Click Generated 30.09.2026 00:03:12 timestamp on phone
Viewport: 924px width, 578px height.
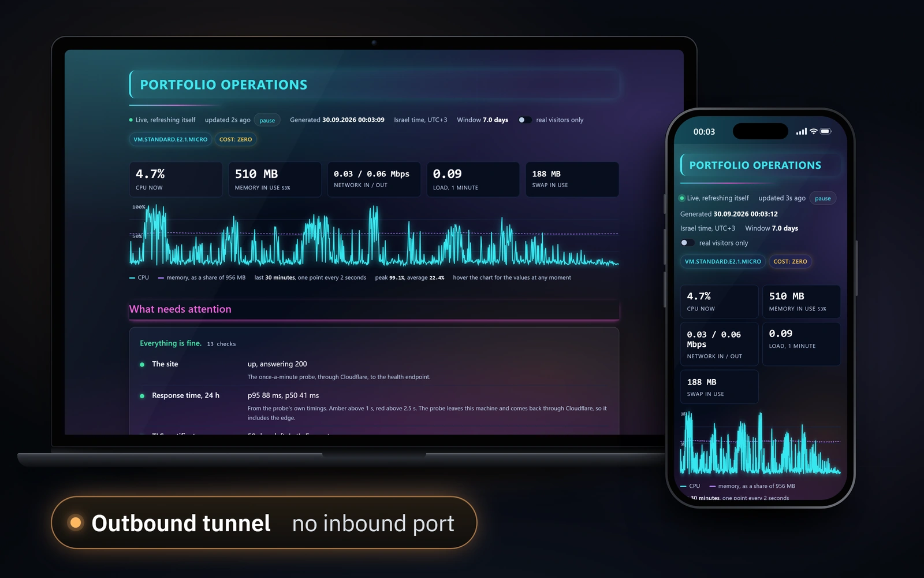[729, 214]
